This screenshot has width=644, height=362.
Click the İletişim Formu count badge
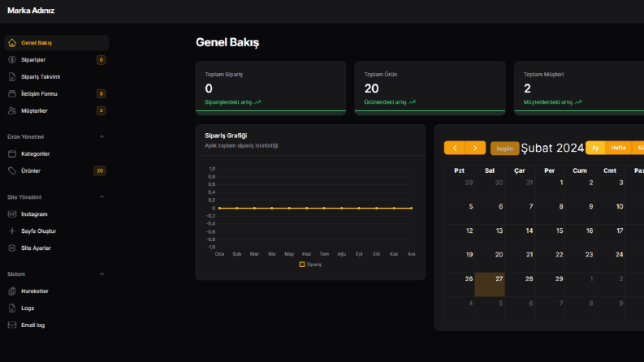click(x=101, y=93)
